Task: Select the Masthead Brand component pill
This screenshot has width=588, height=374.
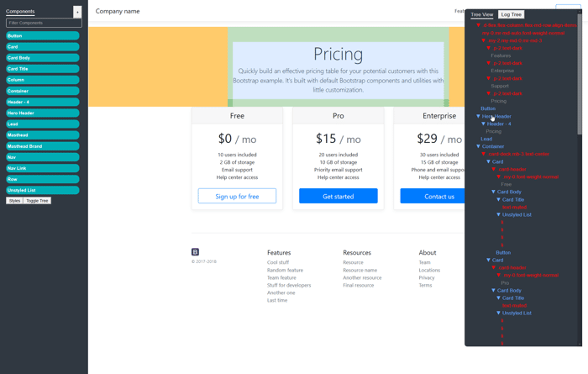Action: point(42,146)
